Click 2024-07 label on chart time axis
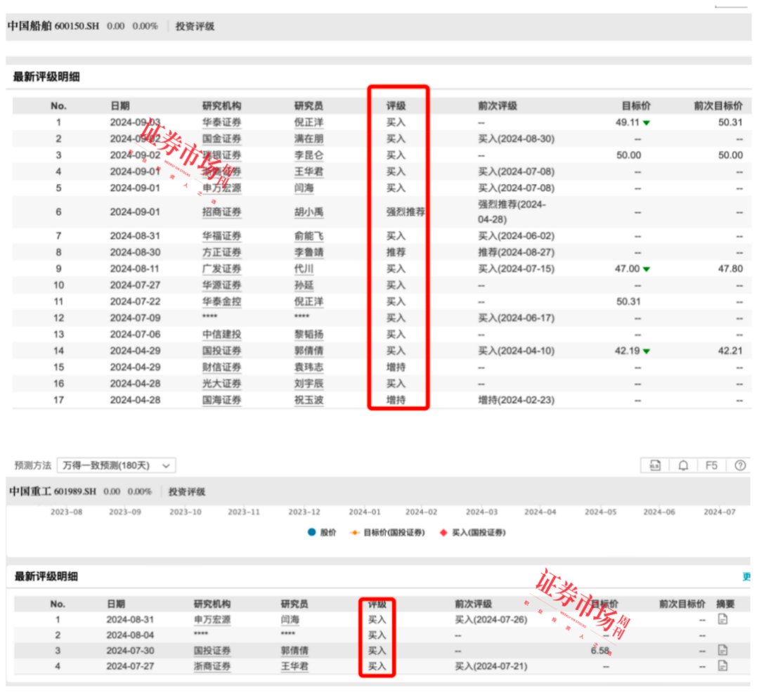This screenshot has height=700, width=759. tap(720, 512)
